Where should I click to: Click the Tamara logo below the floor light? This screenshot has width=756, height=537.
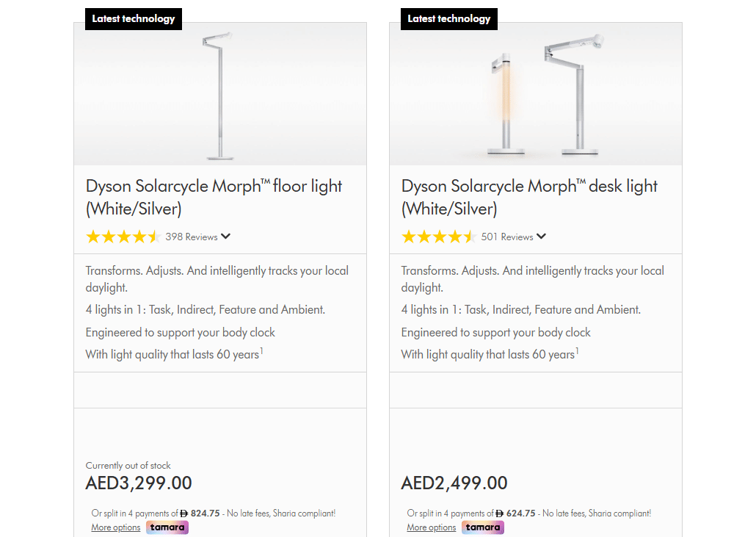coord(167,527)
